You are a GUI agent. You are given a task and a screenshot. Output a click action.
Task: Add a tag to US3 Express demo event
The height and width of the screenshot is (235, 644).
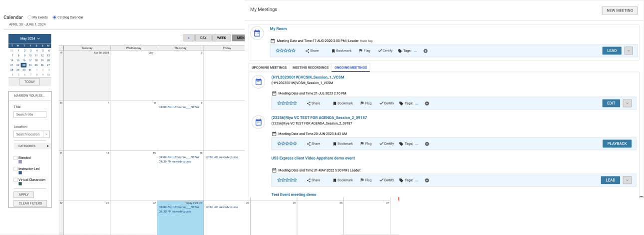click(427, 180)
